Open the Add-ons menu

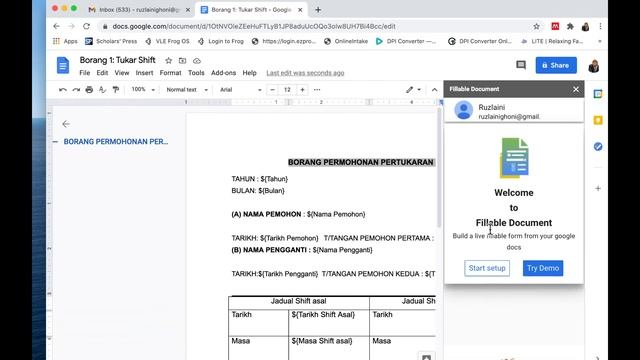[x=223, y=73]
